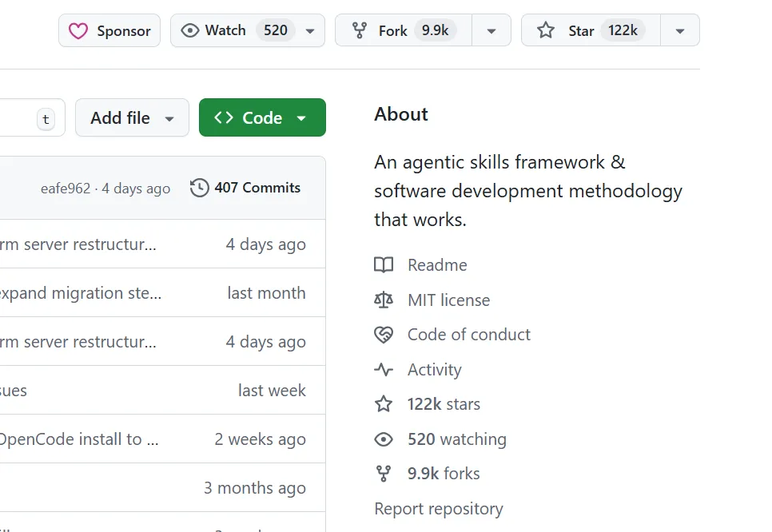Open the 122k stars link
This screenshot has height=532, width=772.
pyautogui.click(x=444, y=404)
